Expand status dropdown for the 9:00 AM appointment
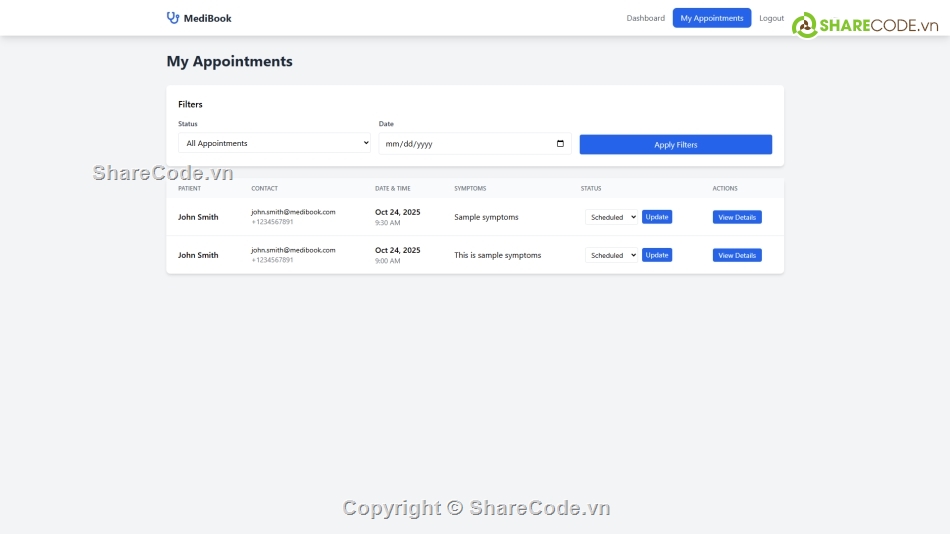 pyautogui.click(x=611, y=255)
